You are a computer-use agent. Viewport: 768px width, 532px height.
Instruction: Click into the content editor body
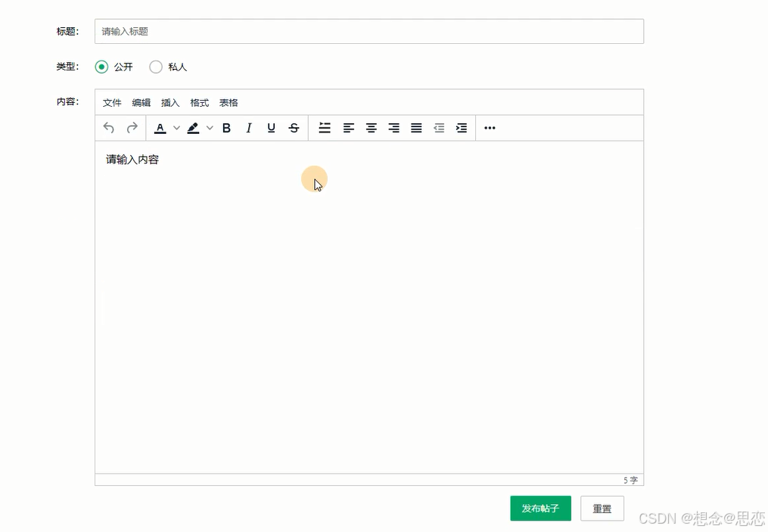(x=369, y=307)
